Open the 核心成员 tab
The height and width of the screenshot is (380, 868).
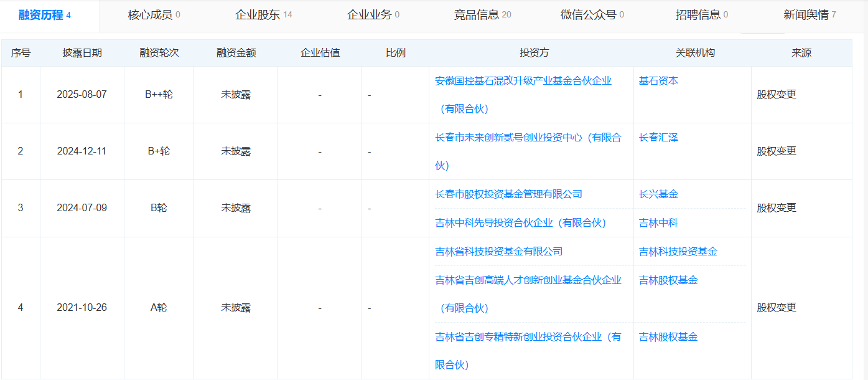click(x=154, y=15)
